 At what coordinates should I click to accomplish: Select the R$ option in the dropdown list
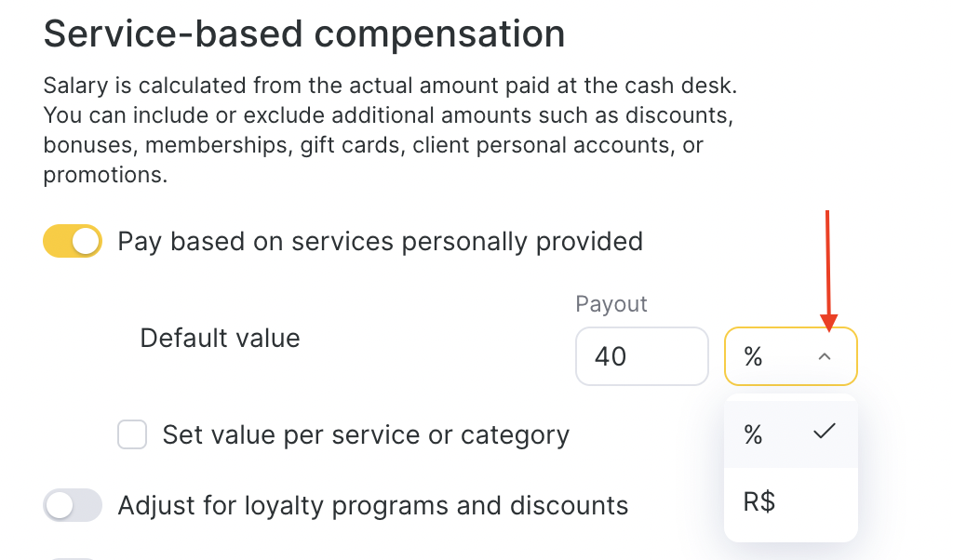[759, 503]
